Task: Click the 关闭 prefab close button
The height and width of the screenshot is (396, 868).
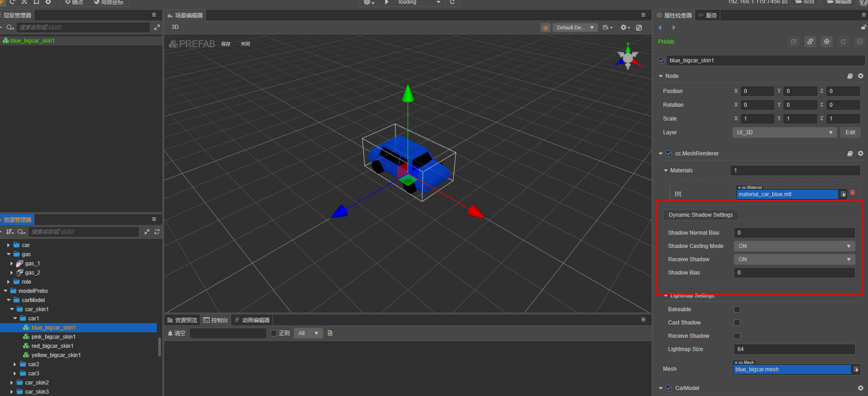Action: point(245,44)
